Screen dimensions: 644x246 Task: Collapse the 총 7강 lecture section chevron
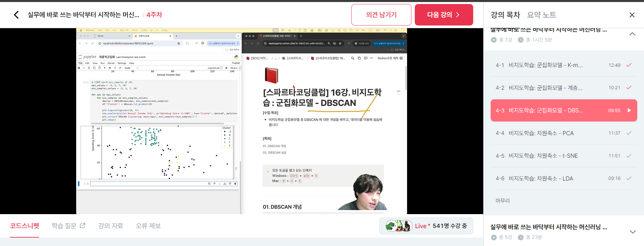point(632,34)
